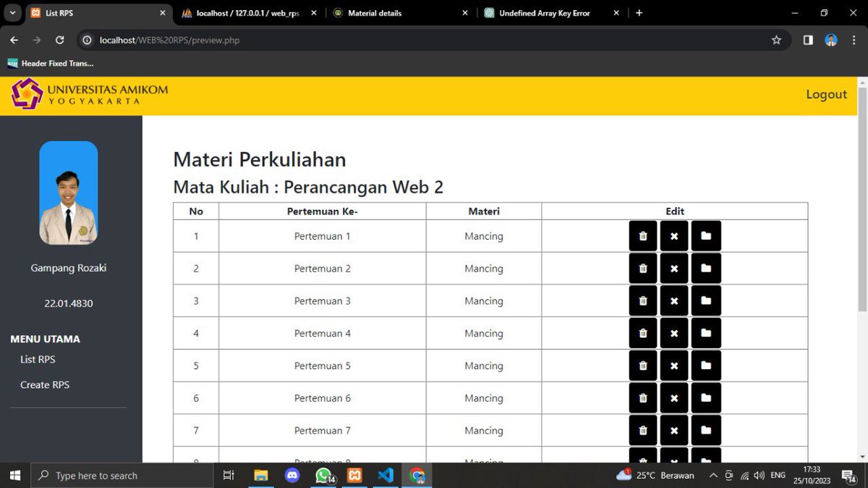The image size is (868, 488).
Task: Open folder icon in Pertemuan 6 row
Action: point(706,398)
